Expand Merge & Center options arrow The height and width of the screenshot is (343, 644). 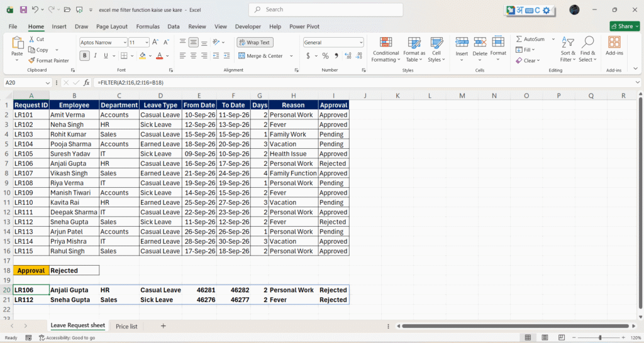291,56
